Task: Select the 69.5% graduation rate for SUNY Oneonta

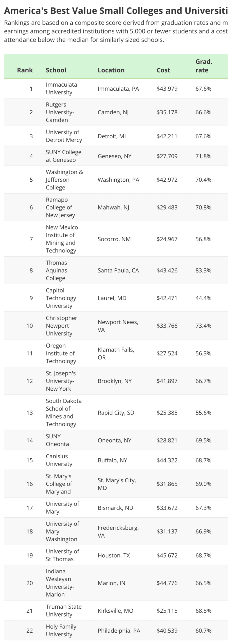Action: [x=203, y=440]
